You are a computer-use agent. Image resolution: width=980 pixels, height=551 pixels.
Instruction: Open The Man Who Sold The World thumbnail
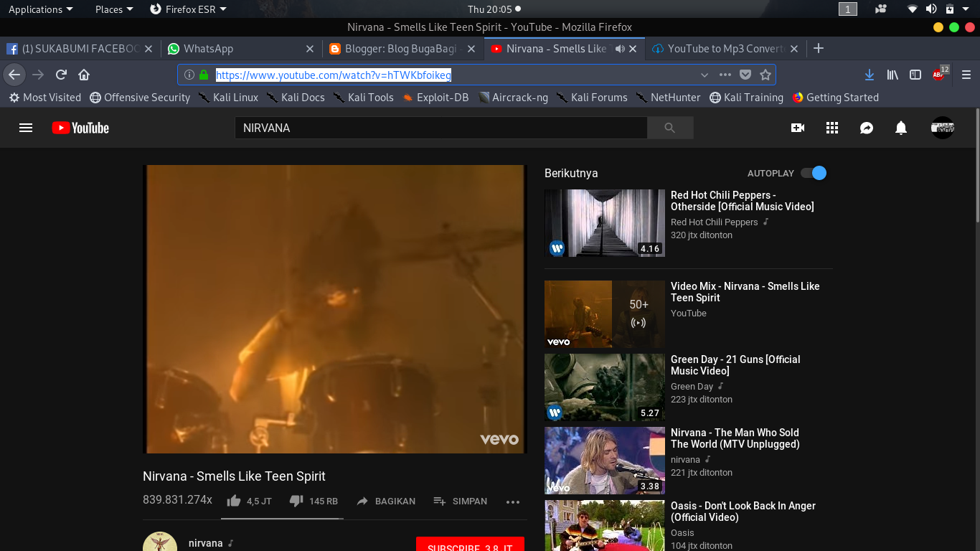pos(605,461)
